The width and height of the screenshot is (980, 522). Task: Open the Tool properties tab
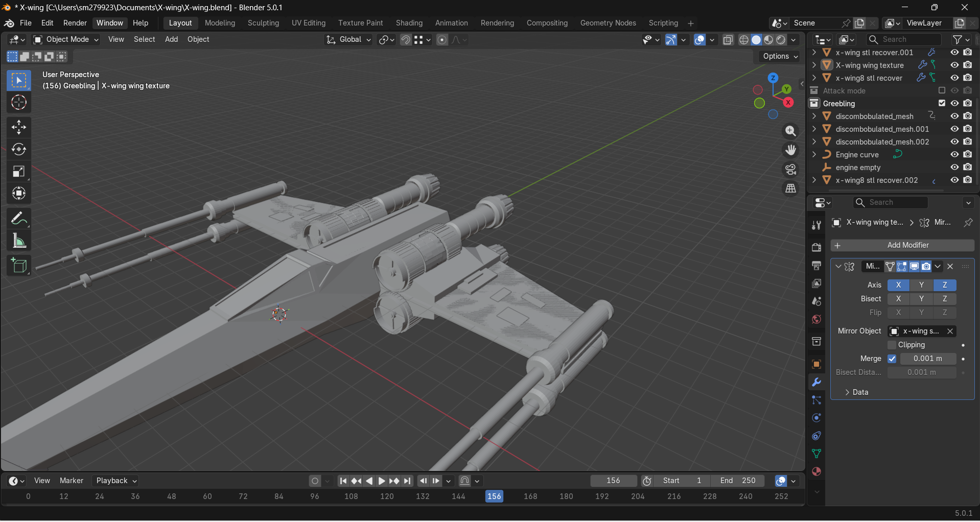816,225
